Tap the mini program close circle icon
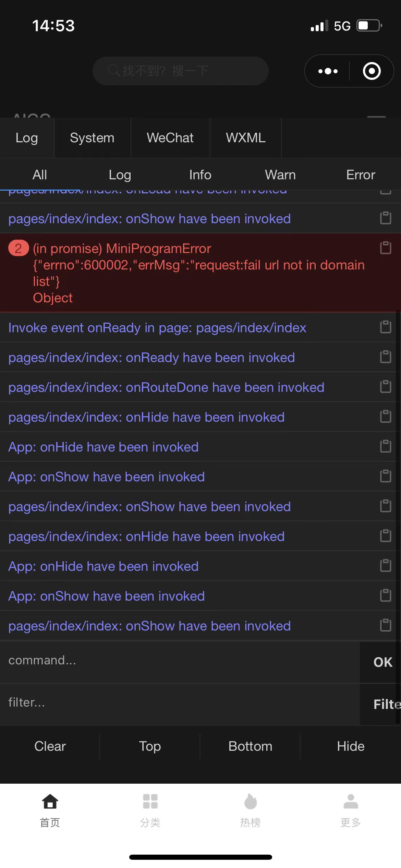 point(372,71)
